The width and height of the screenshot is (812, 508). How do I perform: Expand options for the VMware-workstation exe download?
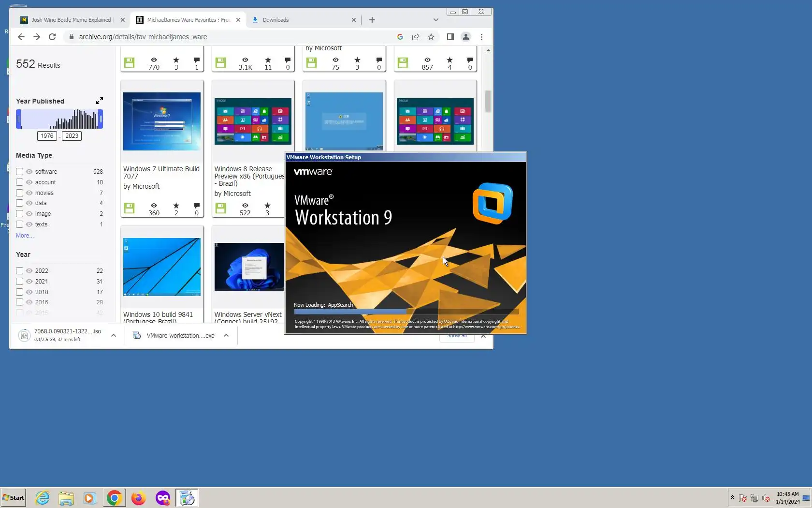coord(226,335)
